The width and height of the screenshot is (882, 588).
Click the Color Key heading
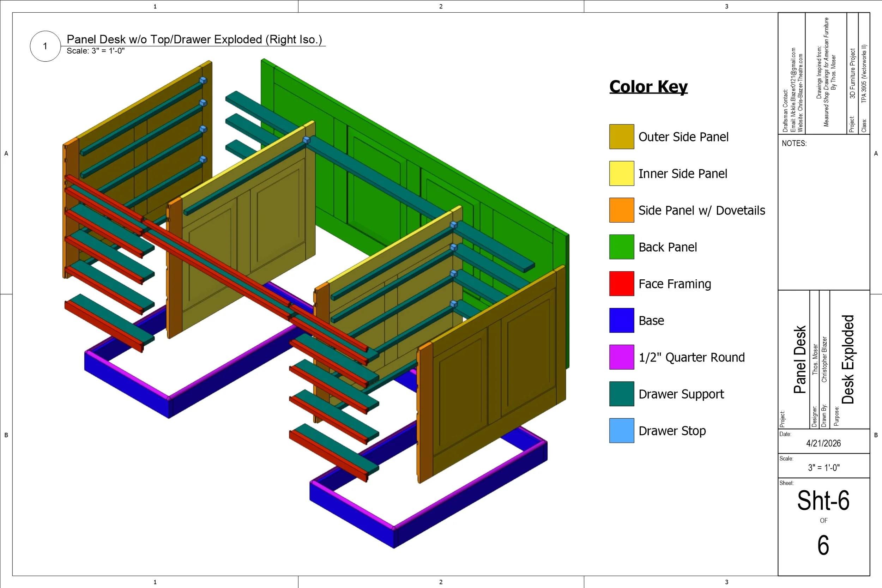pos(648,87)
